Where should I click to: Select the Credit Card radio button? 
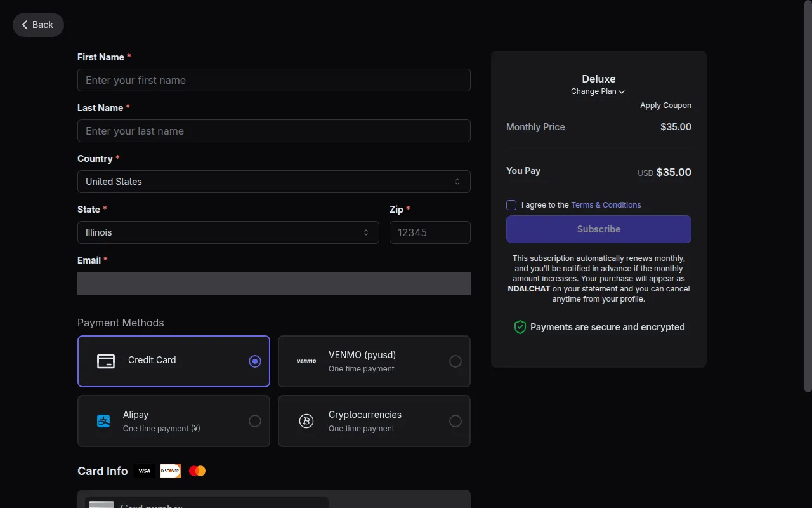(x=255, y=361)
